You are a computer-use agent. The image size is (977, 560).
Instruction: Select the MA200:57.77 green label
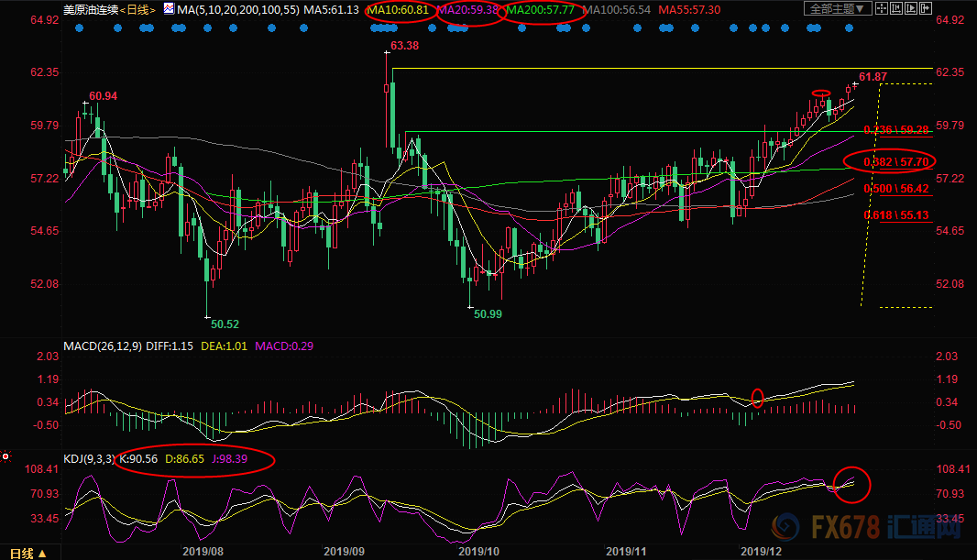pyautogui.click(x=543, y=9)
